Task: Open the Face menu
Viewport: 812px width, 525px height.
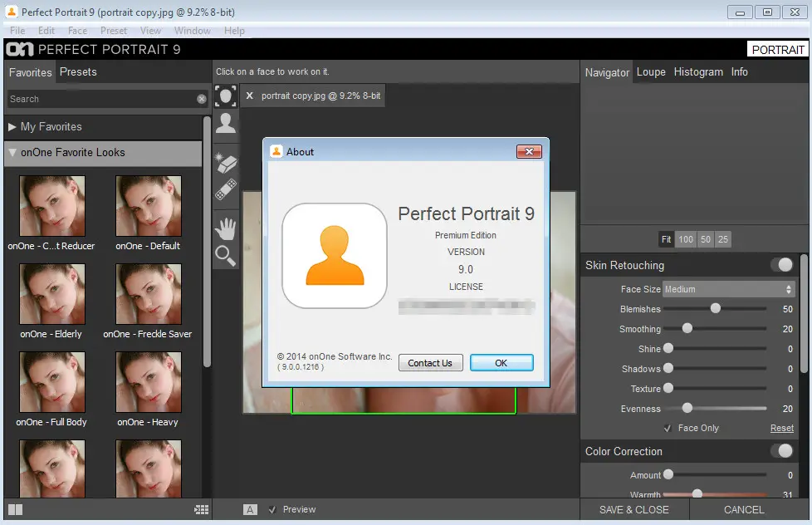Action: [x=78, y=31]
